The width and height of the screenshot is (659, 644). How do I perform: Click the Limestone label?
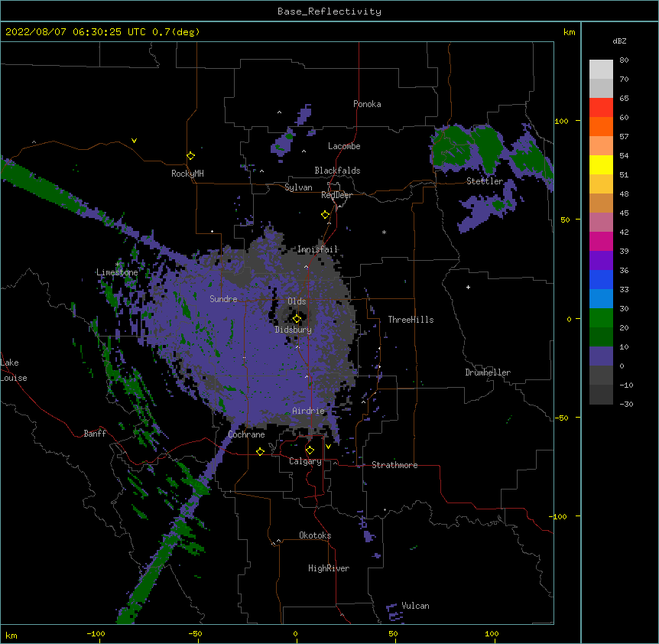[117, 272]
